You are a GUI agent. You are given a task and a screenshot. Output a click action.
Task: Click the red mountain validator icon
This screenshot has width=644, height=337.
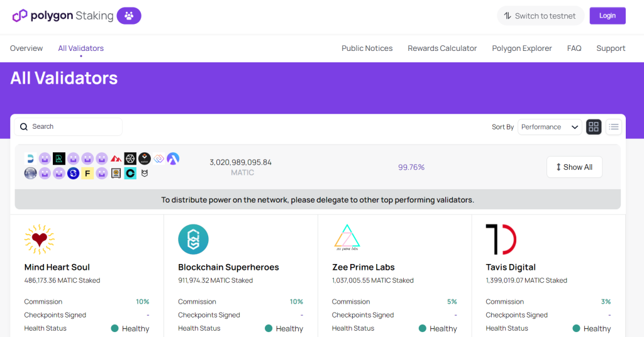pyautogui.click(x=116, y=158)
